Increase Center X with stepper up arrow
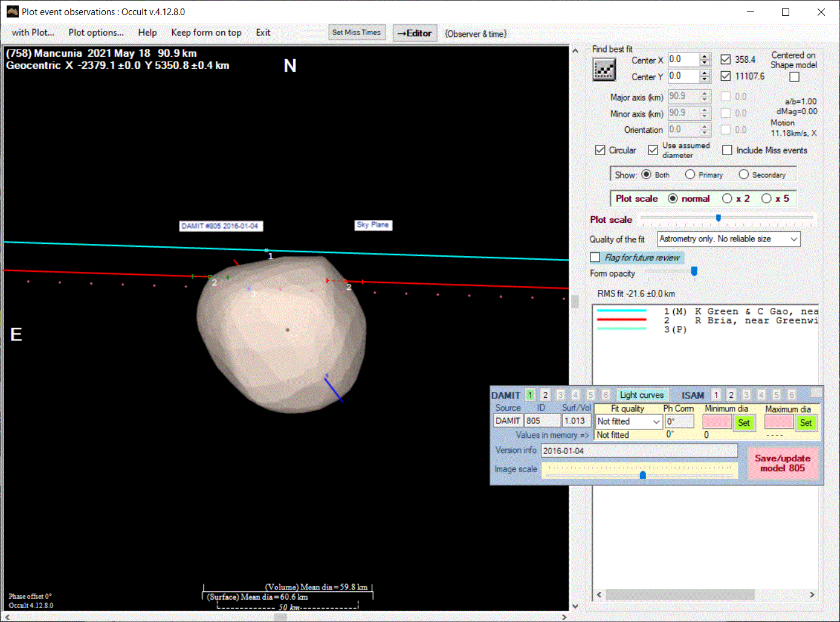The width and height of the screenshot is (840, 622). pyautogui.click(x=705, y=56)
